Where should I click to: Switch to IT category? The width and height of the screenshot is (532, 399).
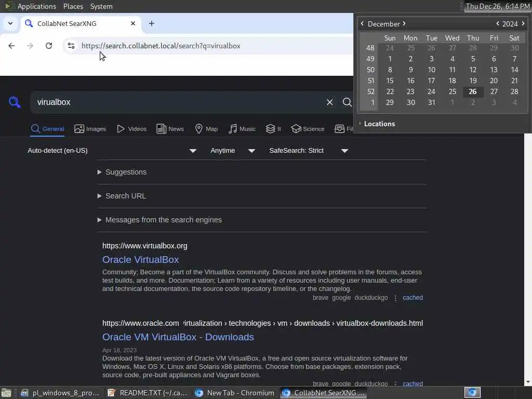[x=273, y=129]
